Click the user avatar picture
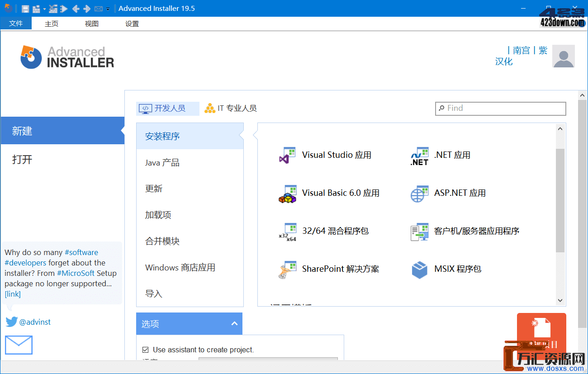This screenshot has width=588, height=374. tap(564, 56)
